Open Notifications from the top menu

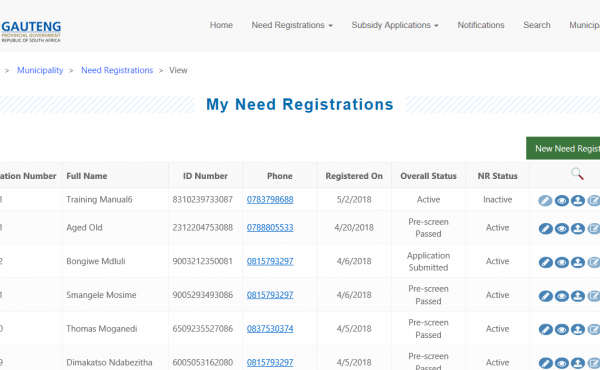pyautogui.click(x=481, y=25)
